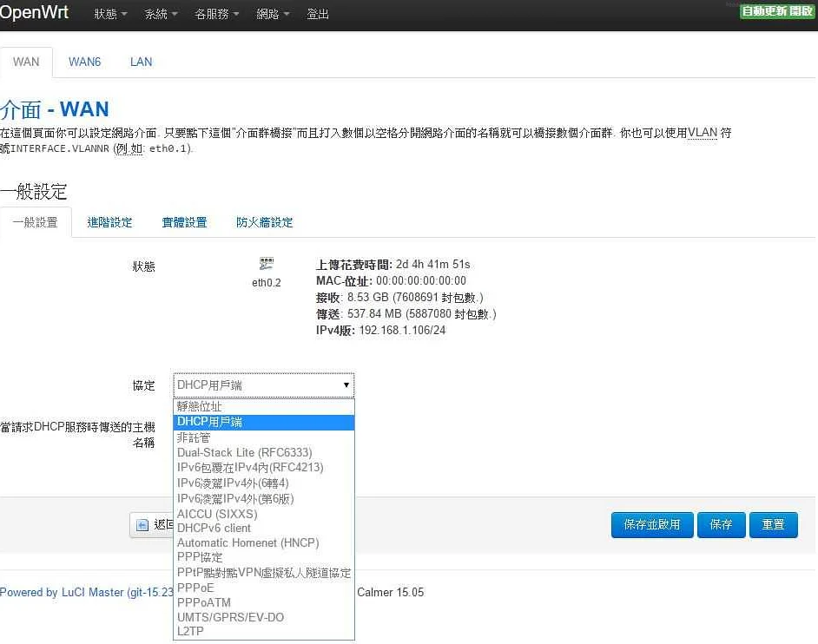Open the 各服務 menu

click(214, 14)
